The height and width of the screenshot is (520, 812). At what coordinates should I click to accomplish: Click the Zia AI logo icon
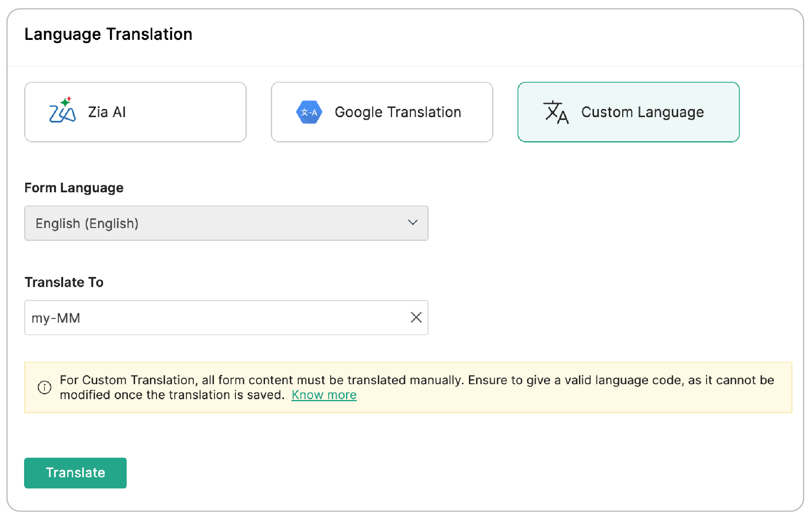pyautogui.click(x=62, y=110)
